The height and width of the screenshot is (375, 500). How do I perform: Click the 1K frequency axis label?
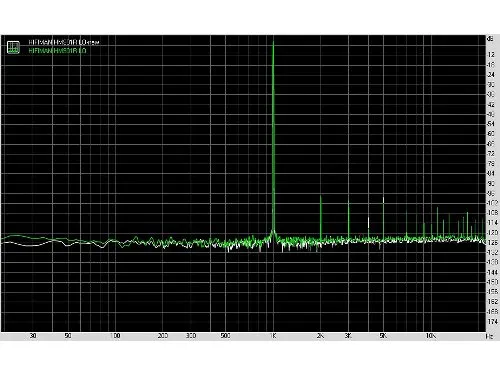[273, 336]
